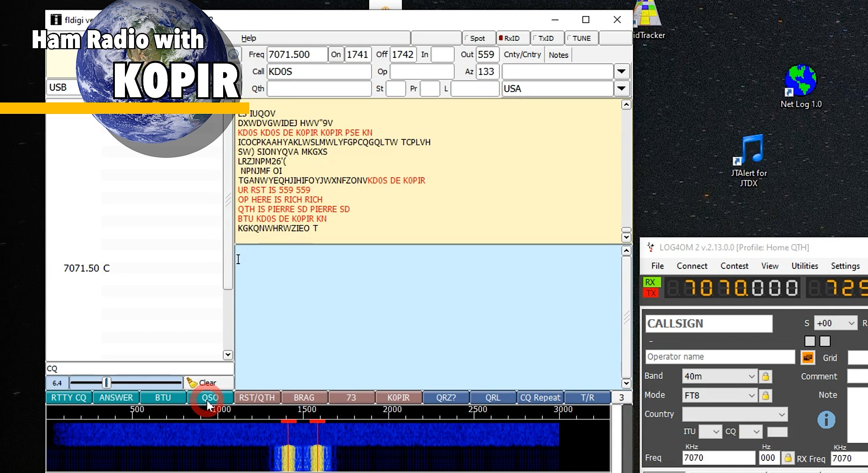Viewport: 868px width, 473px height.
Task: Click the Freq field showing 7071.500
Action: click(297, 54)
